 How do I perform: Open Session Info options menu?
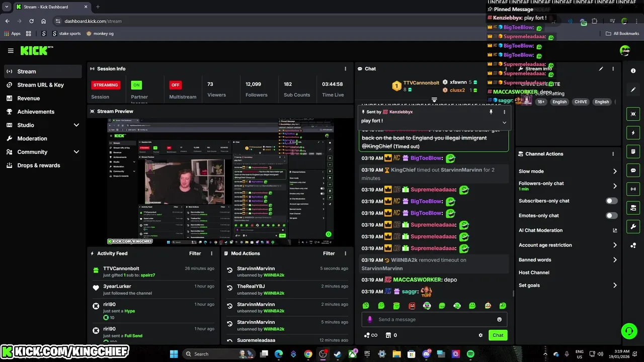click(x=345, y=69)
